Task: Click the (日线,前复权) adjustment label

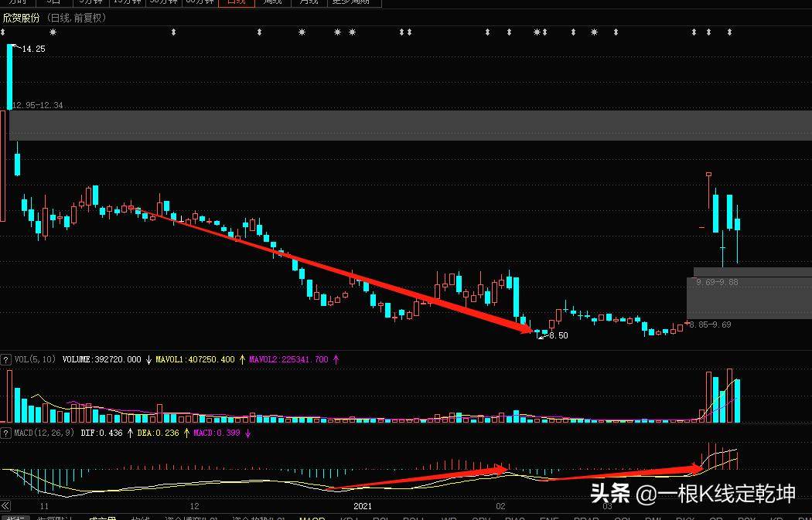Action: tap(77, 18)
